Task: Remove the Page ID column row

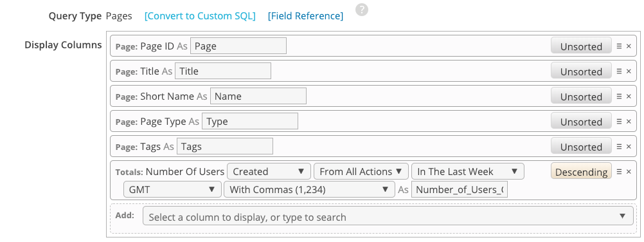Action: (x=629, y=46)
